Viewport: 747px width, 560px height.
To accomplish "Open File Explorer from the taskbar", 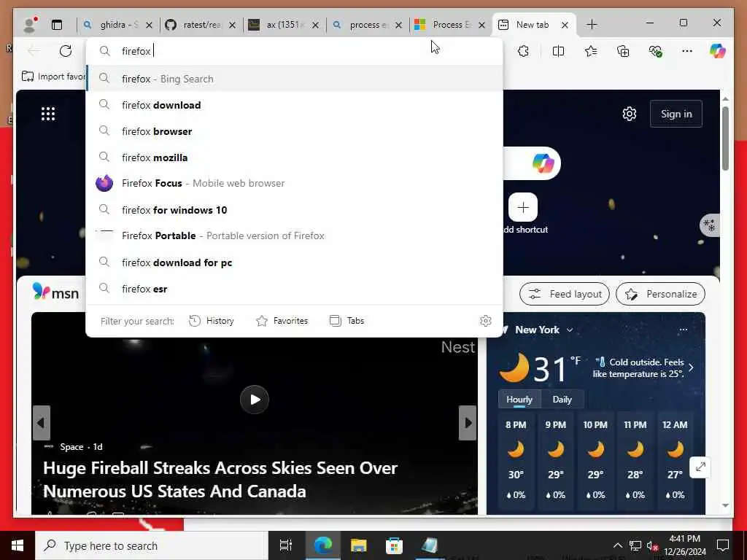I will point(358,545).
